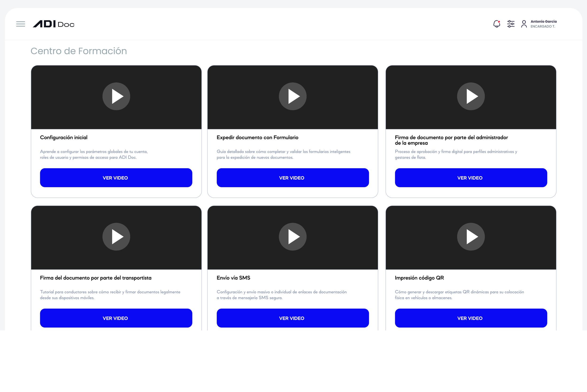Open the hamburger menu

point(20,24)
